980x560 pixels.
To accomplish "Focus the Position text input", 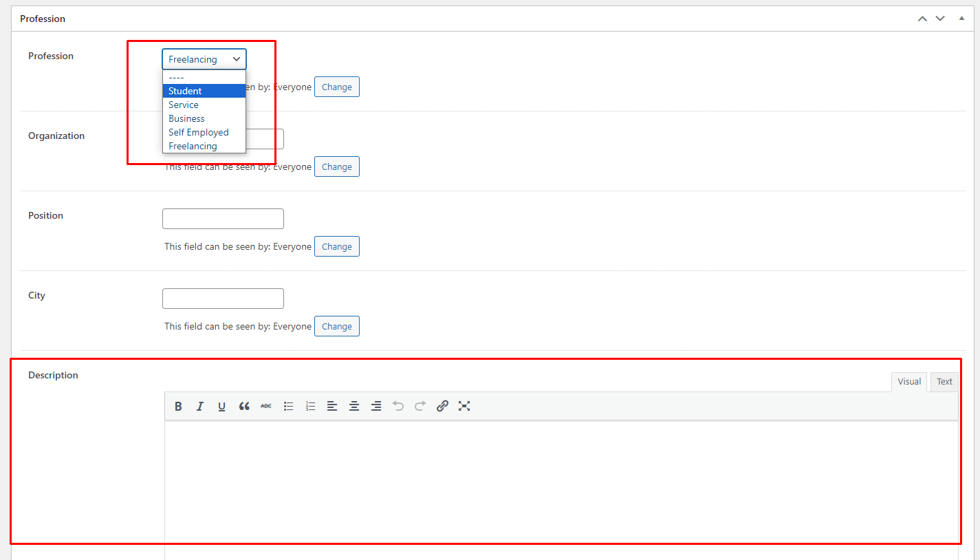I will [x=223, y=219].
